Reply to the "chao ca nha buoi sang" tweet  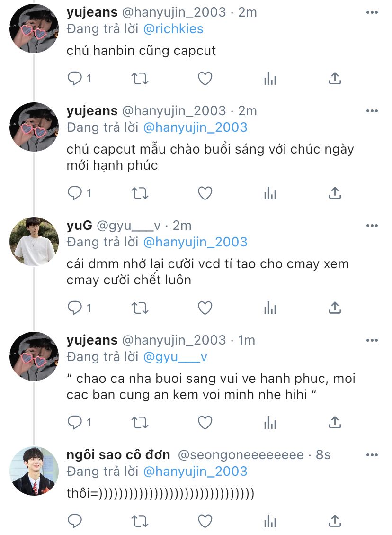click(75, 423)
